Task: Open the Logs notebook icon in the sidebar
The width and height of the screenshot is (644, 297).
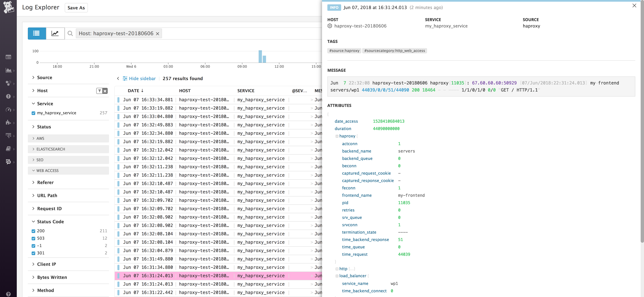Action: pyautogui.click(x=9, y=149)
